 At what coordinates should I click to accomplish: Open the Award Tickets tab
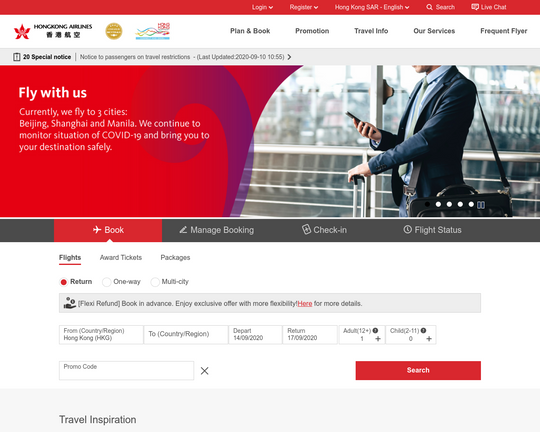pos(121,257)
